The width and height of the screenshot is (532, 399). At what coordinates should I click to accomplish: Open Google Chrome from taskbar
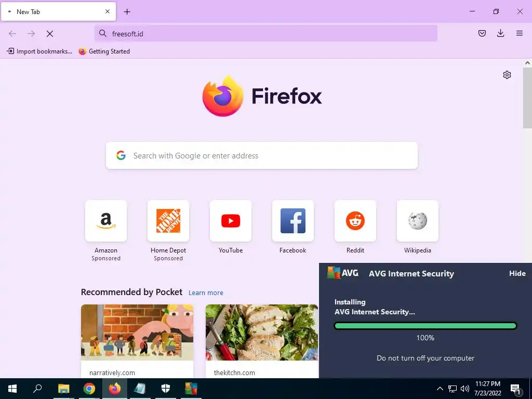tap(89, 389)
